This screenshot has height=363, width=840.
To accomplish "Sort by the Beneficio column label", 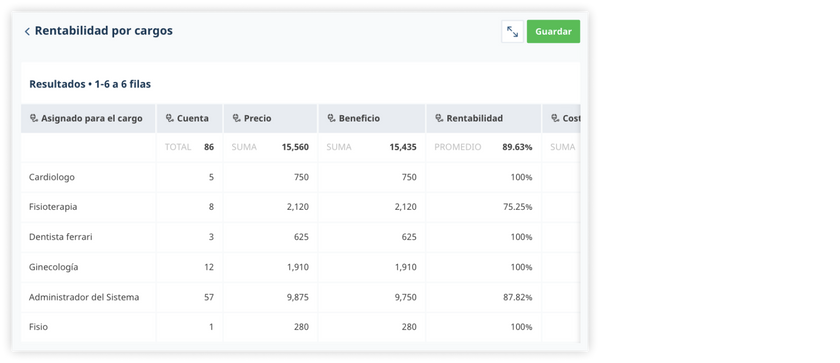I will [x=359, y=118].
